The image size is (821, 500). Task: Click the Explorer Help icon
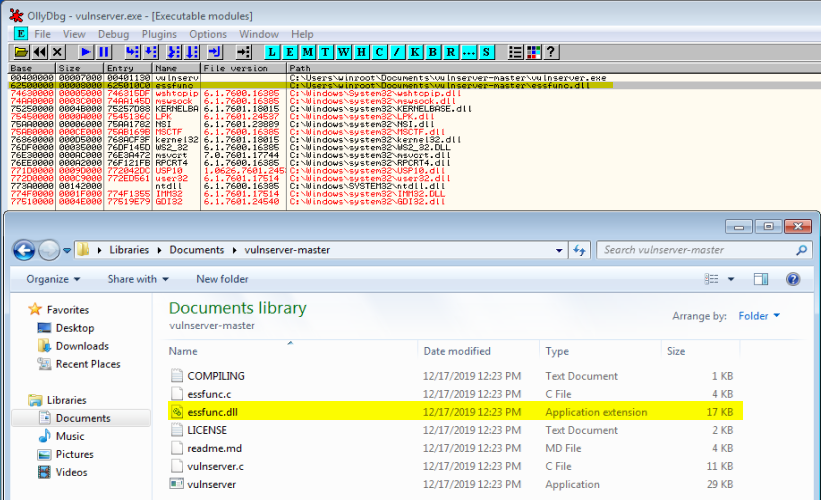(x=793, y=279)
